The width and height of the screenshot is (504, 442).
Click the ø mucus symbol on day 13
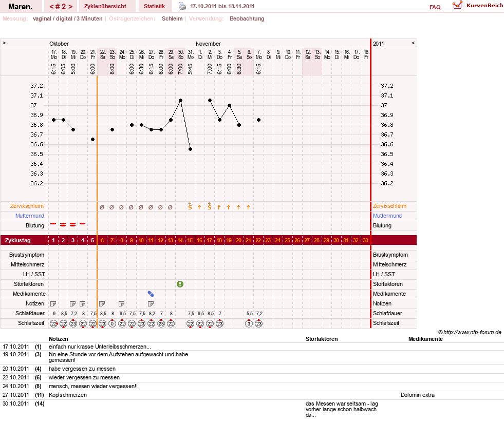pos(171,207)
